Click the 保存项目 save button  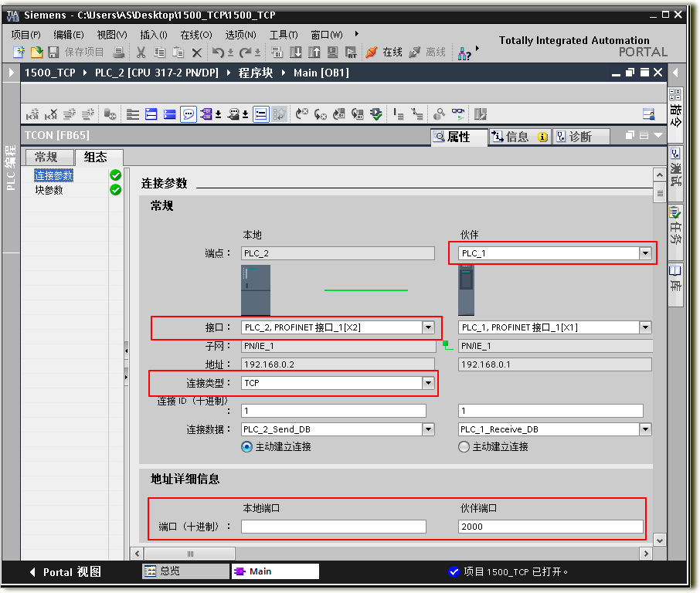click(76, 53)
